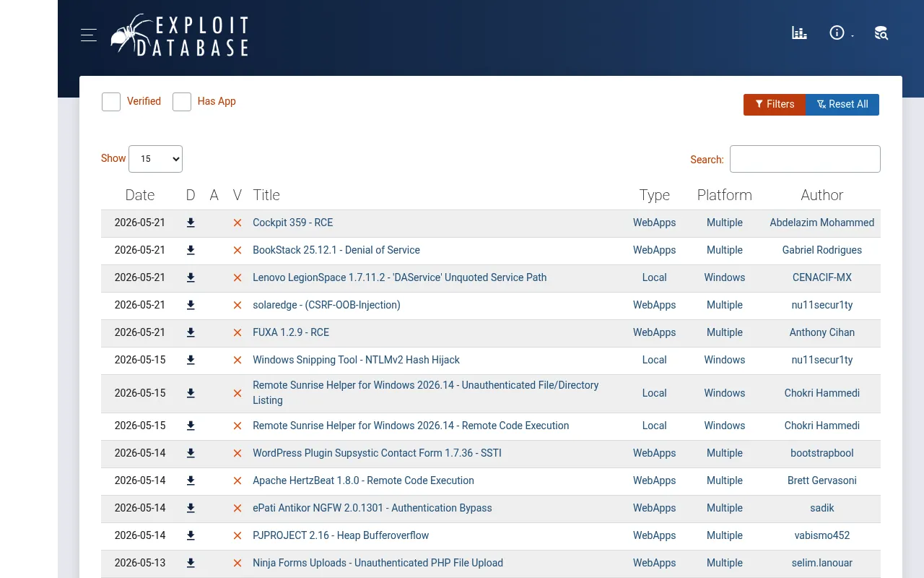View author Gabriel Rodrigues
This screenshot has width=924, height=578.
click(x=822, y=250)
